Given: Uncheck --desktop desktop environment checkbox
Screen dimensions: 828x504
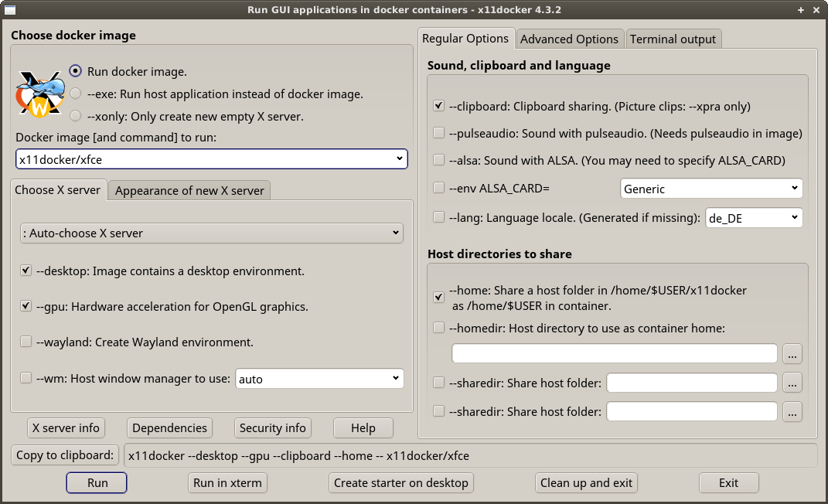Looking at the screenshot, I should click(x=26, y=271).
